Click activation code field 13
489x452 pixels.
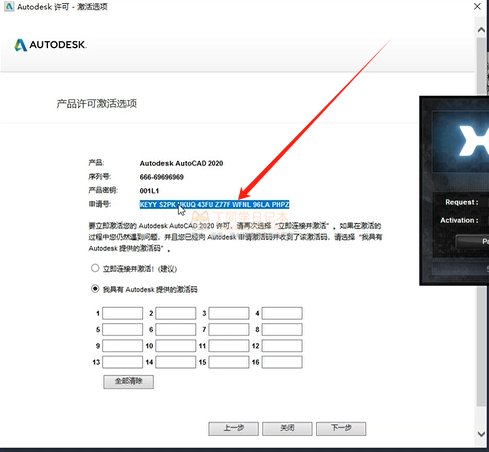coord(122,362)
